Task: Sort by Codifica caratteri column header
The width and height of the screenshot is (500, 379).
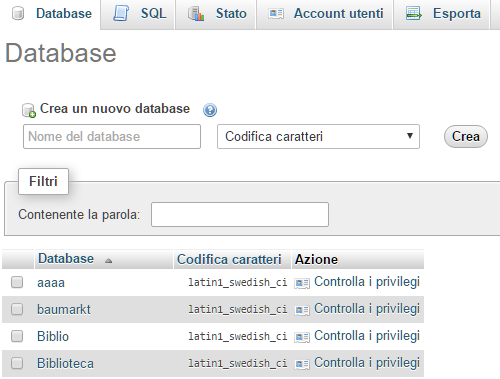Action: click(229, 259)
